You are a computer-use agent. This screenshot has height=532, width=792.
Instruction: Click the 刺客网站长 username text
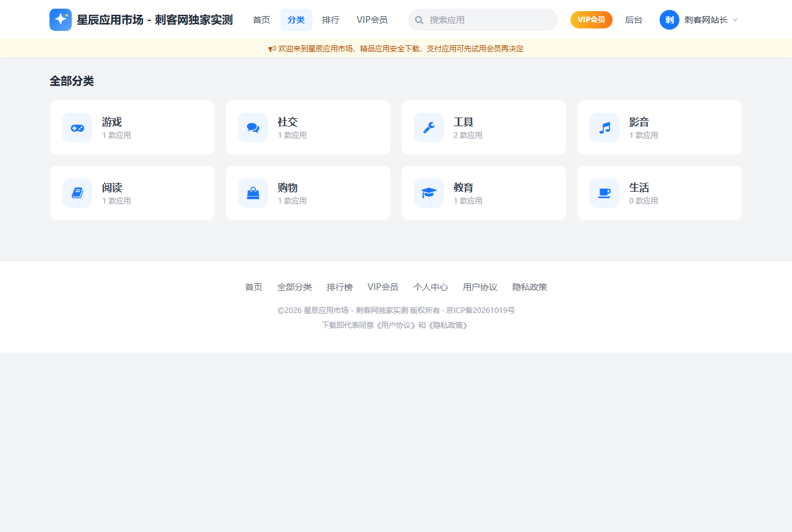(x=706, y=20)
